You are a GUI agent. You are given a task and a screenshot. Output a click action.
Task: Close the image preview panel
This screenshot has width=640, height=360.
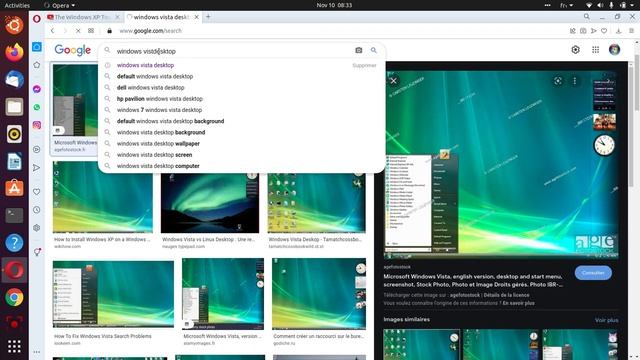[x=393, y=81]
